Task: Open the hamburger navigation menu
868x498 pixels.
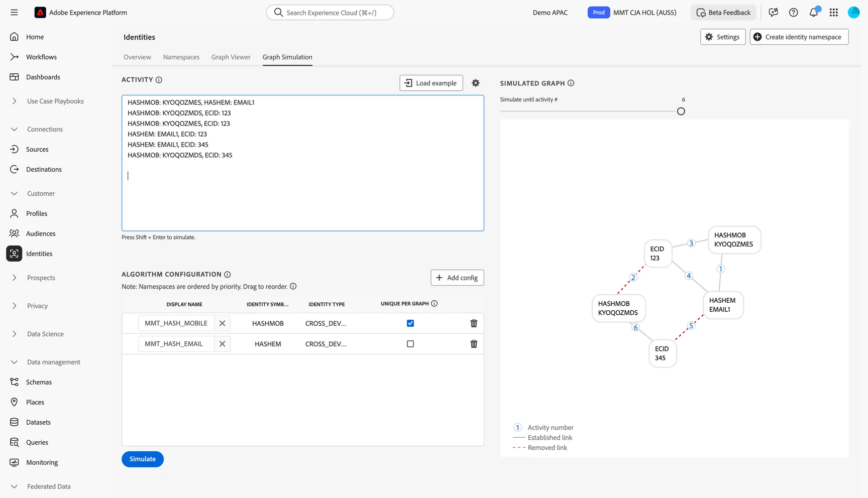Action: pos(14,13)
